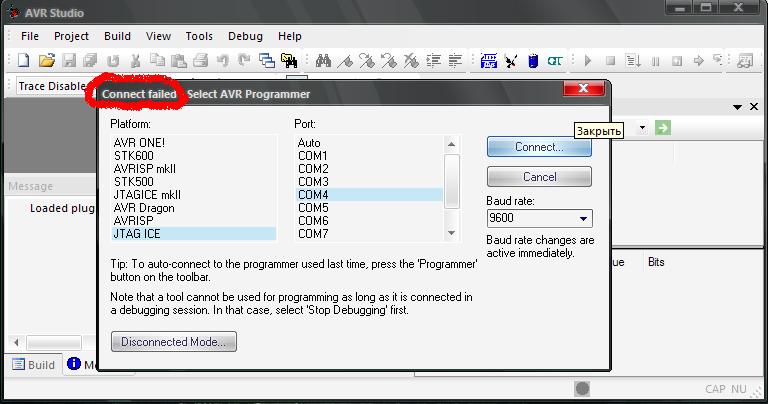Screen dimensions: 768x404
Task: Click the cascading windows toolbar icon
Action: pos(267,61)
